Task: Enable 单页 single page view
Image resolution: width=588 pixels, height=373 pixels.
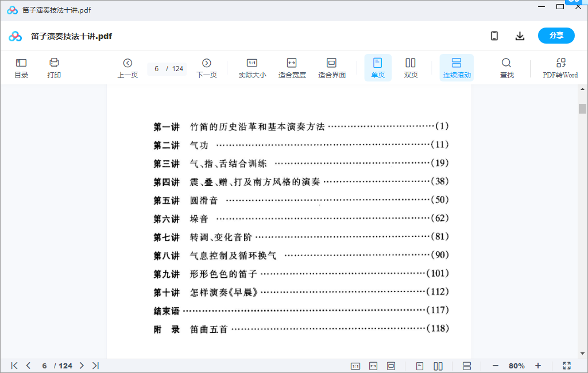Action: tap(378, 68)
